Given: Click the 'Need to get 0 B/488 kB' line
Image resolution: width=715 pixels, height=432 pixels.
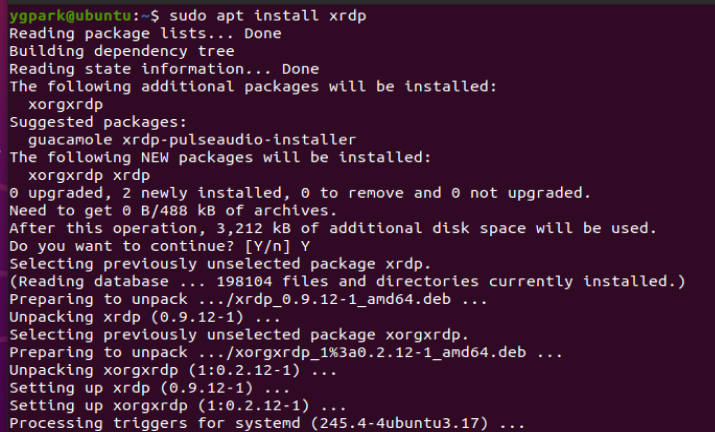Looking at the screenshot, I should coord(170,210).
